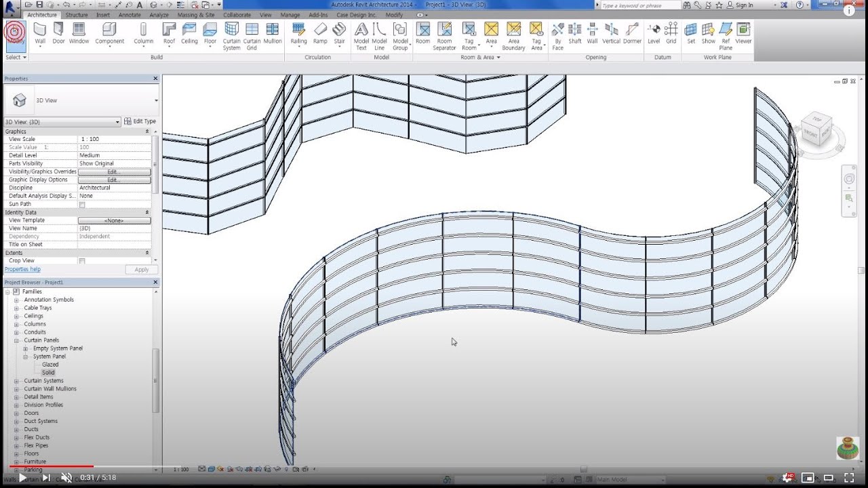Click the View Template None button
Screen dimensions: 868x488
[x=114, y=220]
